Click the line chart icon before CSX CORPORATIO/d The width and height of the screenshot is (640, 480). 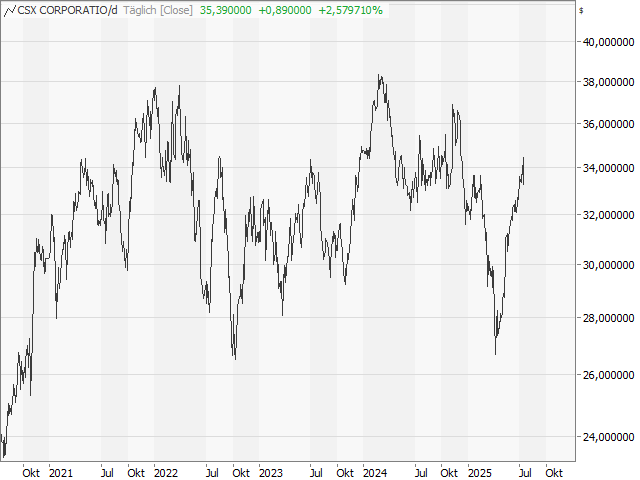click(10, 11)
